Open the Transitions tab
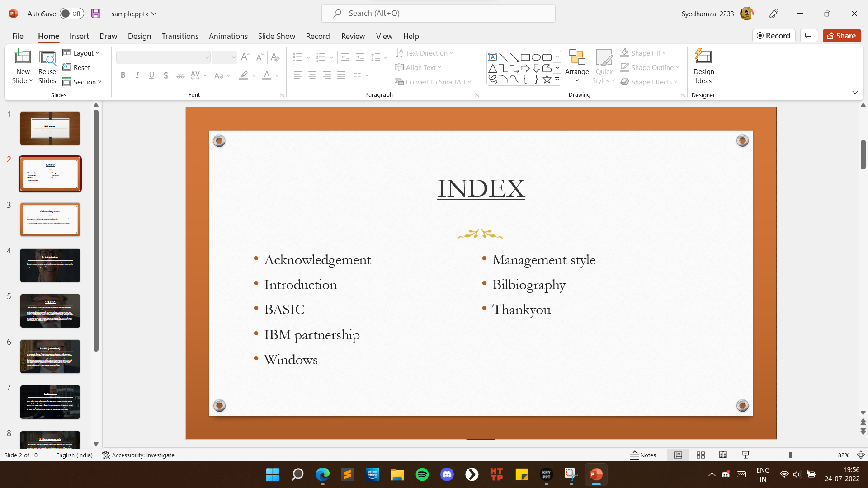The height and width of the screenshot is (488, 868). pos(180,36)
